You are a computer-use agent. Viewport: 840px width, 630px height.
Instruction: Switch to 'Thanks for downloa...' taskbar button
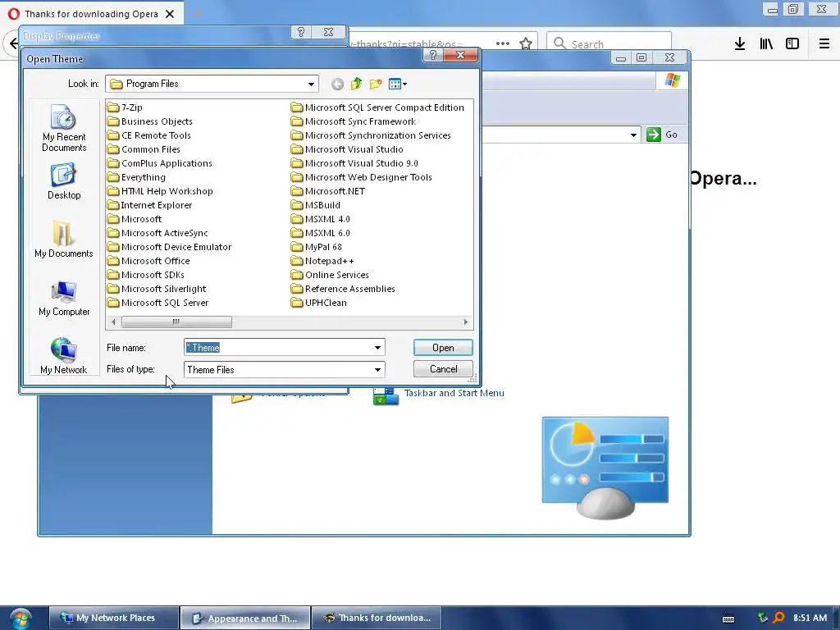[x=377, y=619]
